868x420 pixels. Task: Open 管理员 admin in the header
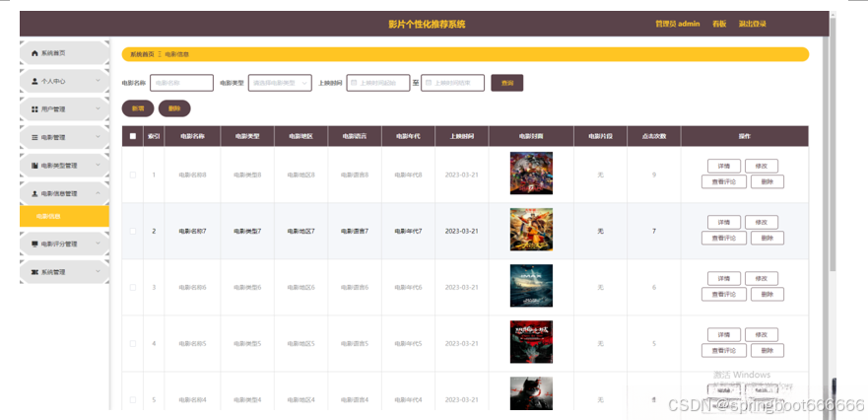678,24
